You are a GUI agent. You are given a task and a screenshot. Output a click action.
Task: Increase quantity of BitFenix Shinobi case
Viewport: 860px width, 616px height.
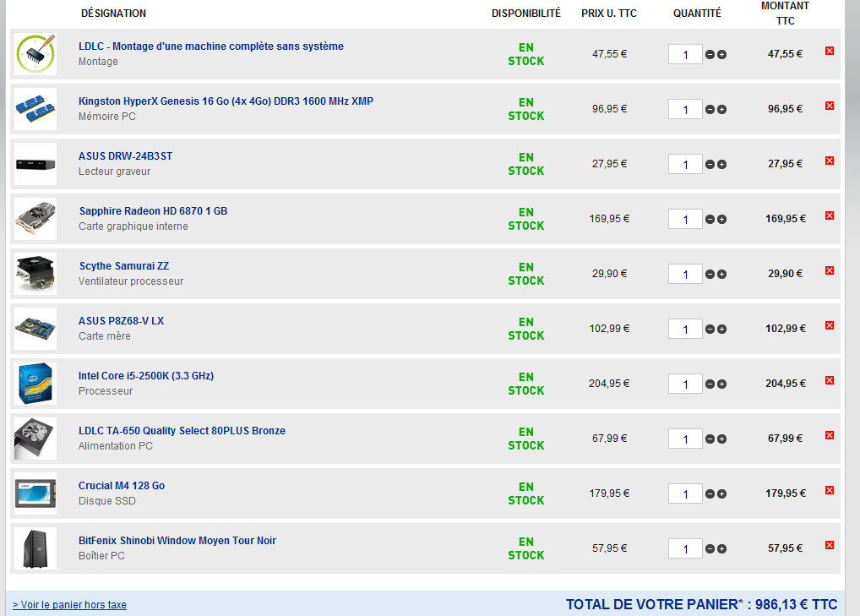pos(721,548)
